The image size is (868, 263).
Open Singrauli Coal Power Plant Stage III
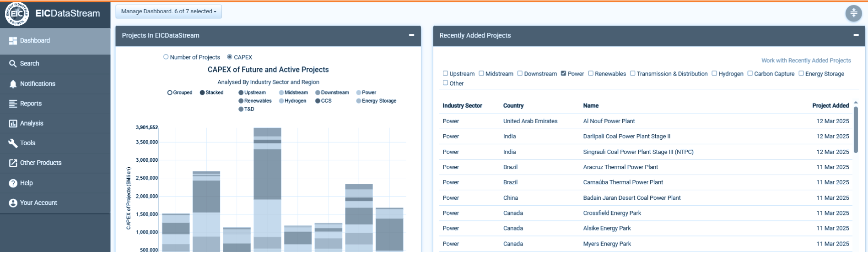[x=638, y=152]
